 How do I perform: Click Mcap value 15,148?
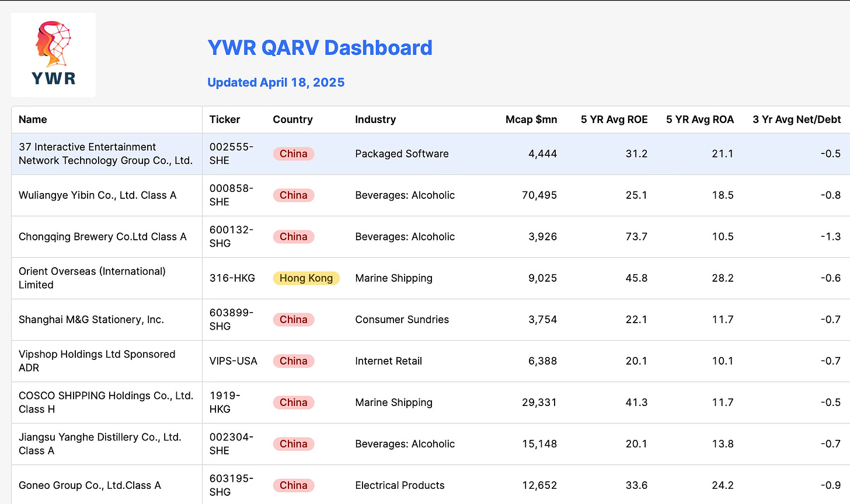539,444
